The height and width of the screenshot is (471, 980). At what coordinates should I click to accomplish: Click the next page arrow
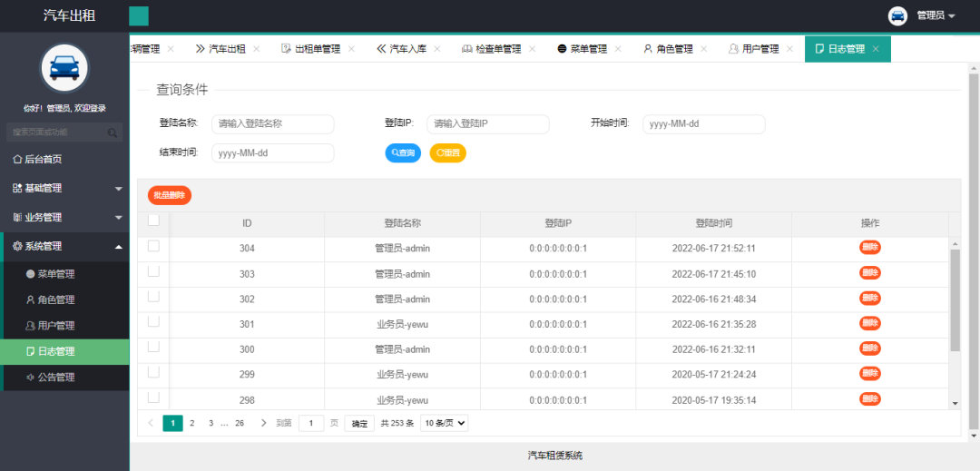(264, 423)
